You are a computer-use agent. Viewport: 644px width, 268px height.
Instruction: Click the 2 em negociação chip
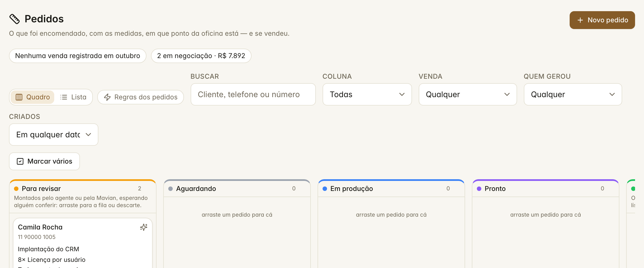click(201, 56)
